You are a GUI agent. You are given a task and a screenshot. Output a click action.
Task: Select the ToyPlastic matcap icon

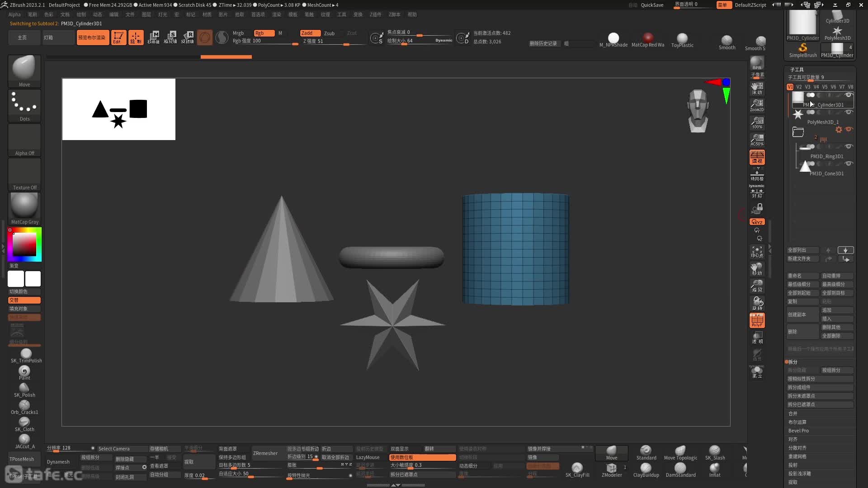681,37
